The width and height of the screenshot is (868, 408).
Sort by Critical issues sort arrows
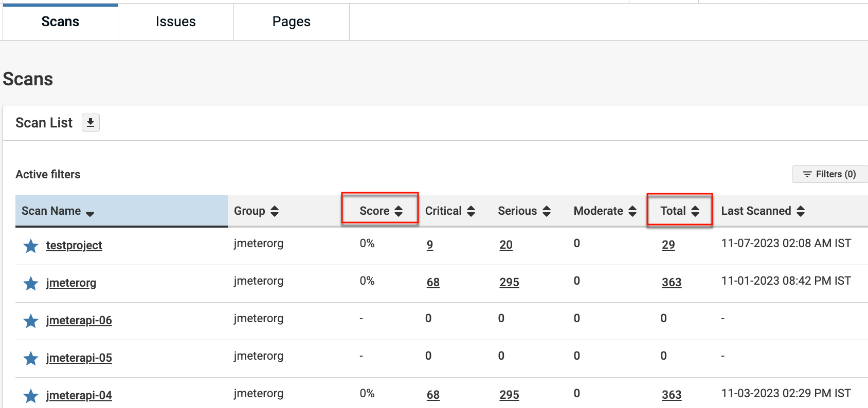click(x=471, y=211)
